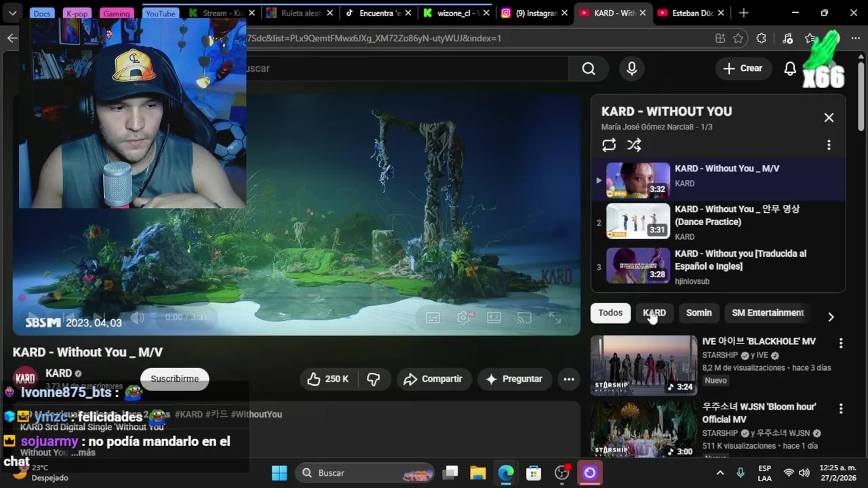
Task: Open more actions three-dot menu below video
Action: coord(569,379)
